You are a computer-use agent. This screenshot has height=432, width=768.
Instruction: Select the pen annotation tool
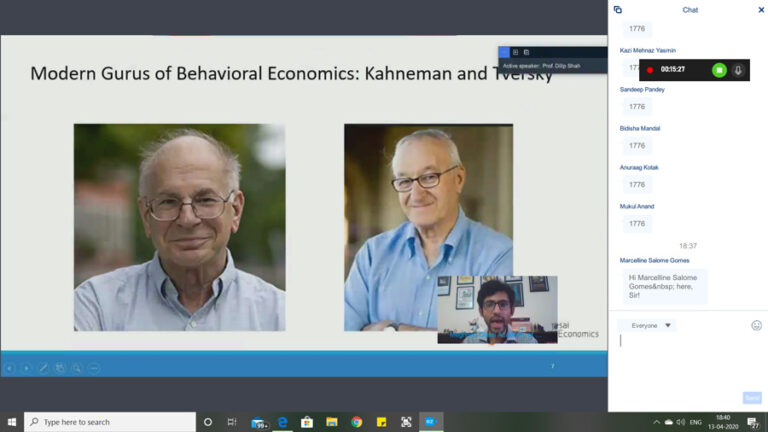[x=43, y=368]
